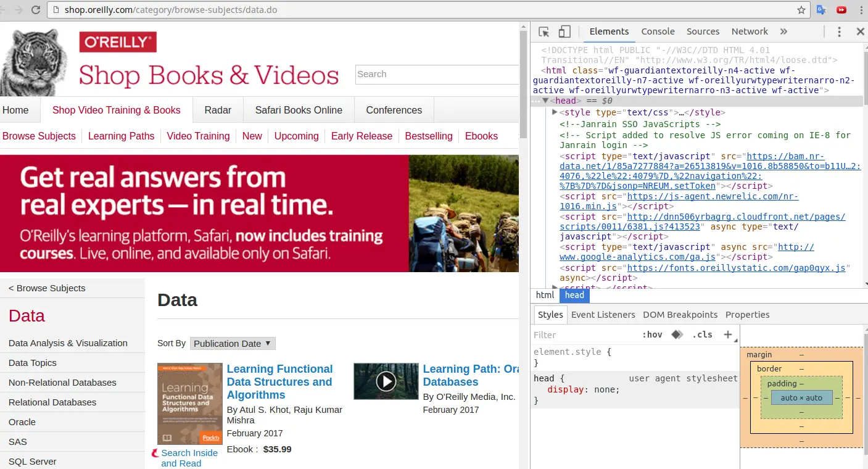Open the Sort By Publication Date dropdown
The height and width of the screenshot is (469, 868).
click(x=233, y=344)
